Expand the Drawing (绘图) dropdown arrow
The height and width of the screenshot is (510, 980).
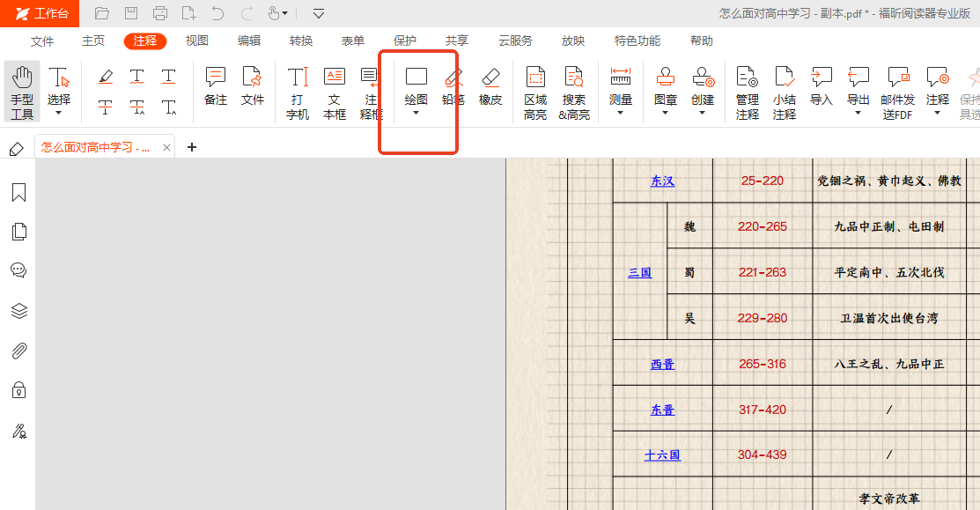point(416,113)
